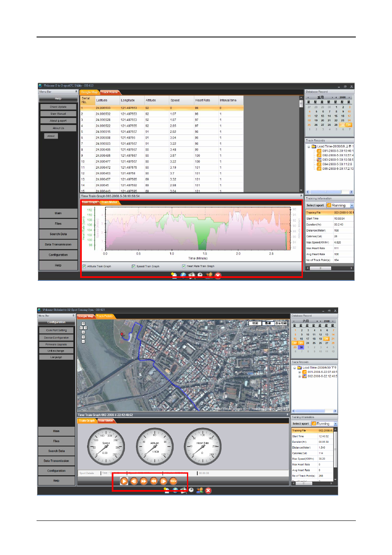Switch to Track Points tab in lower window

(x=105, y=316)
